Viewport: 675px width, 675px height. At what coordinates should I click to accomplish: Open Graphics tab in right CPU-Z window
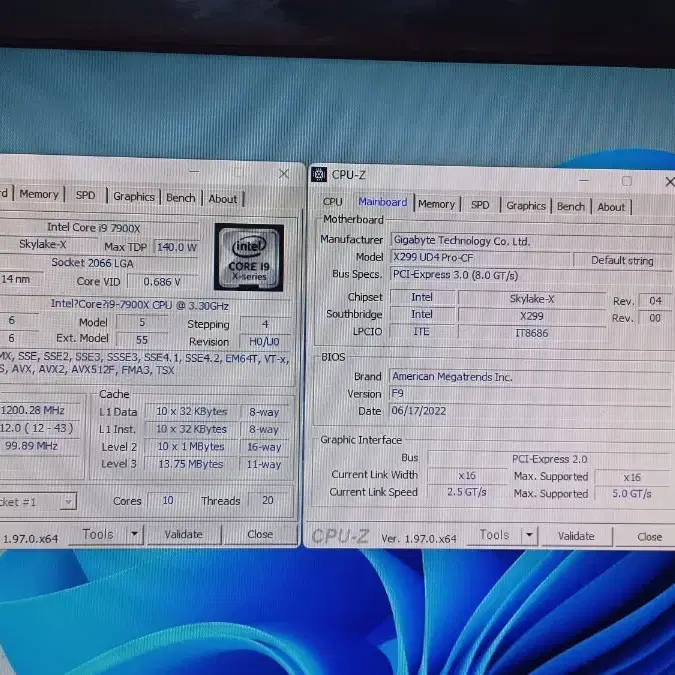(x=526, y=206)
